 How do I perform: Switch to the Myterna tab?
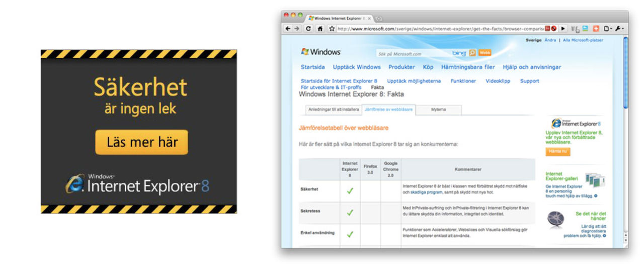coord(438,109)
